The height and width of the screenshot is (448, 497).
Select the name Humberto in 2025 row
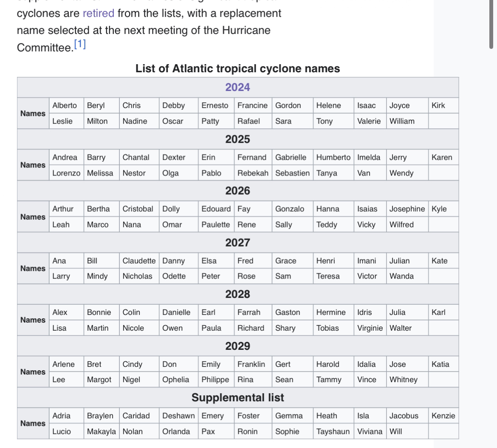point(333,157)
